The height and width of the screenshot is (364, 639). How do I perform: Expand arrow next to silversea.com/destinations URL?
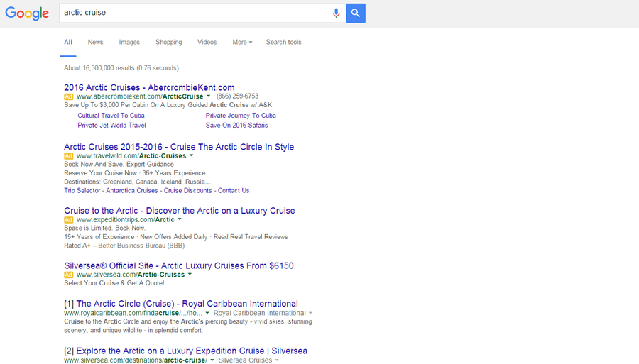(x=212, y=360)
